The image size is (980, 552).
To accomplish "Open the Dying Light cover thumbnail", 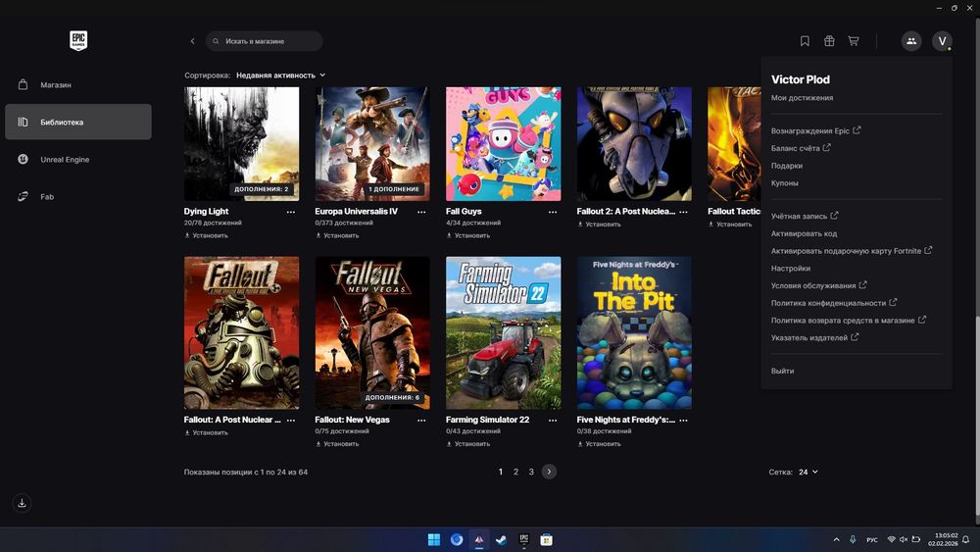I will pyautogui.click(x=241, y=144).
